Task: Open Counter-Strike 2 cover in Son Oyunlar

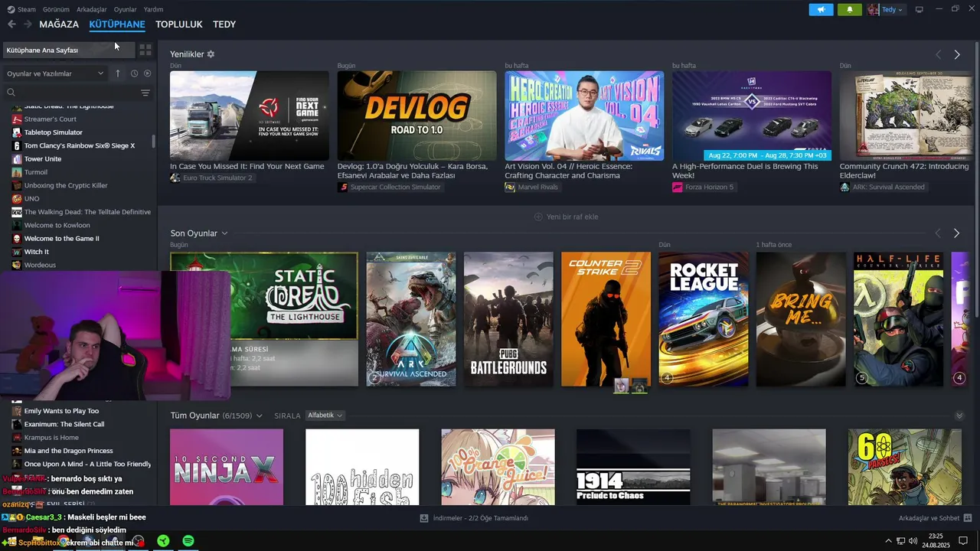Action: (606, 319)
